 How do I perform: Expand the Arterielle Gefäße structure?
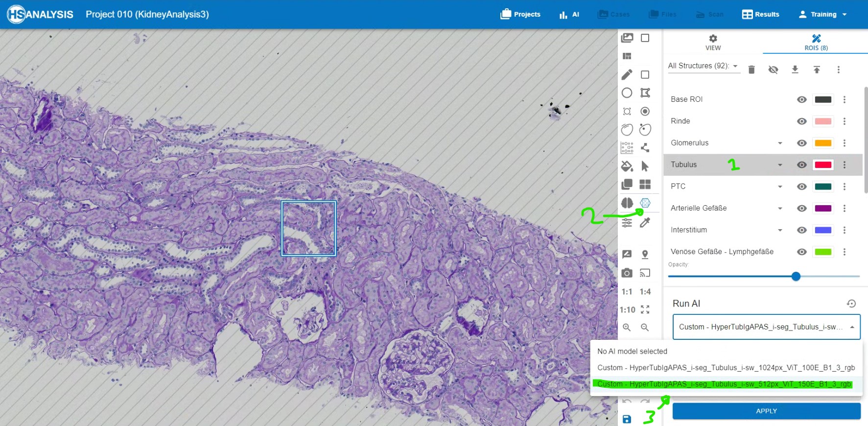pyautogui.click(x=780, y=209)
